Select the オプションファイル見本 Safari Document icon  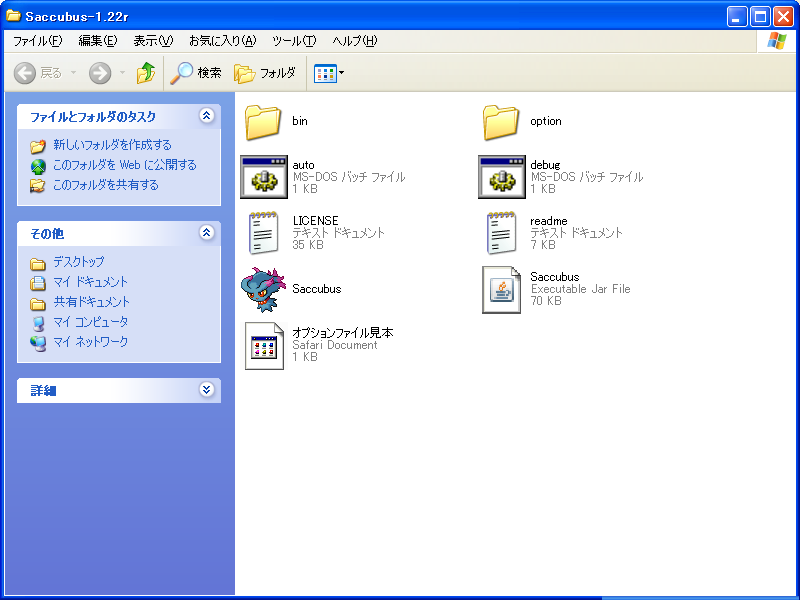click(264, 345)
